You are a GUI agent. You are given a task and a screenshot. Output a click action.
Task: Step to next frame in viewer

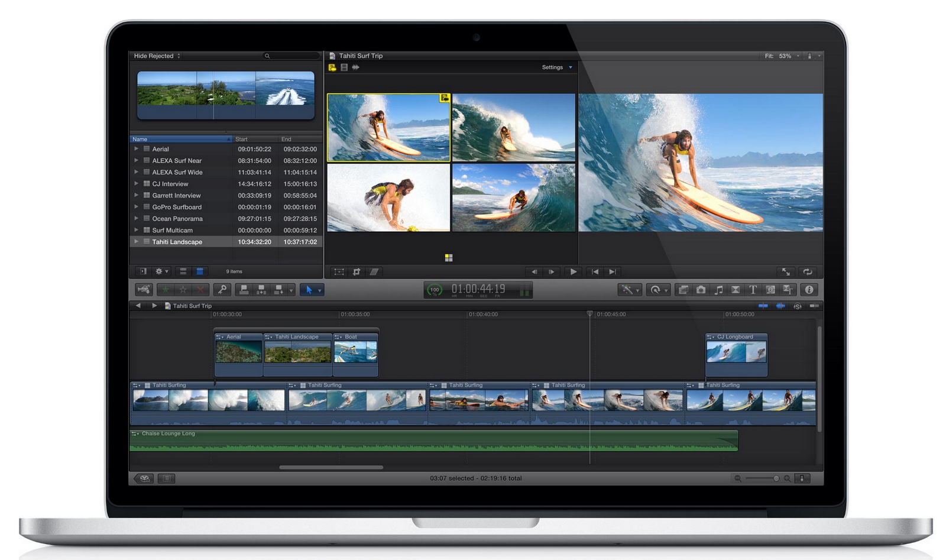pyautogui.click(x=552, y=272)
